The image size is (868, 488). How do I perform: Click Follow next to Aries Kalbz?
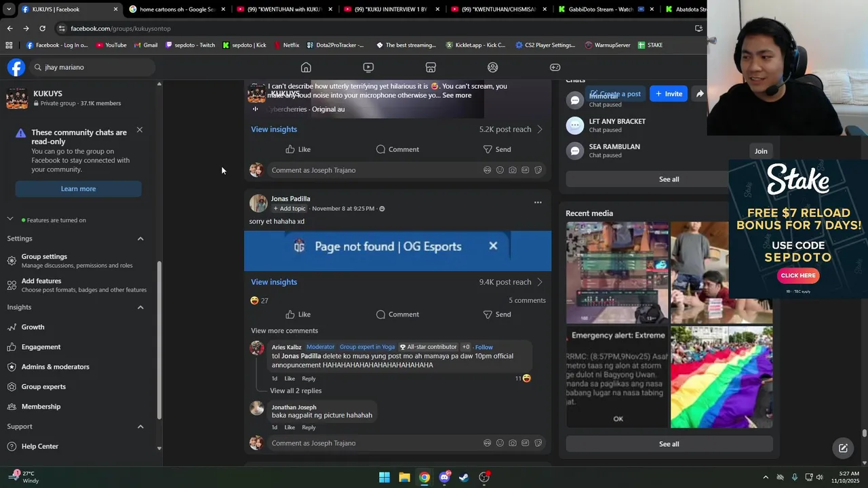484,347
